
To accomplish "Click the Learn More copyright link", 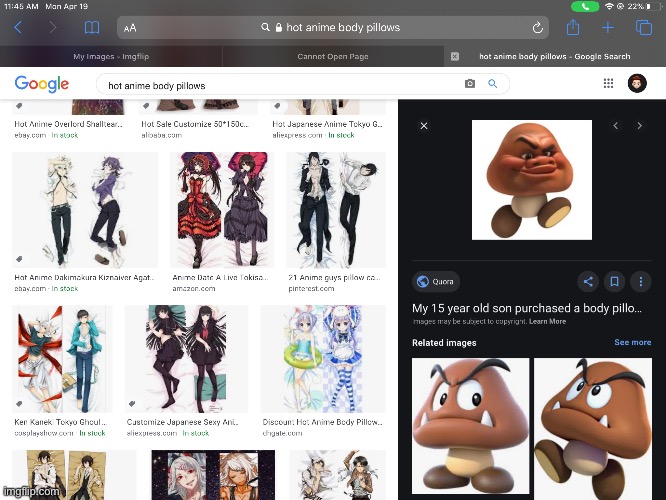I will [547, 322].
